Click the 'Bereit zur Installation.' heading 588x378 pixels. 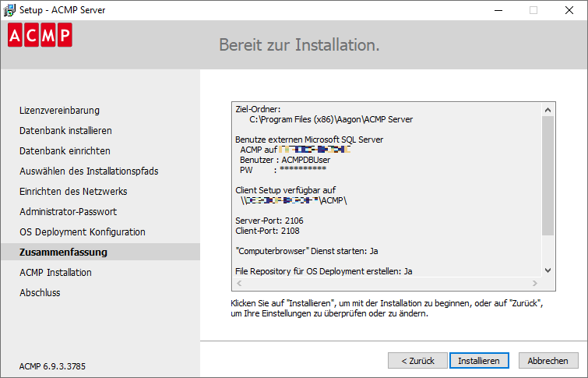pyautogui.click(x=299, y=45)
